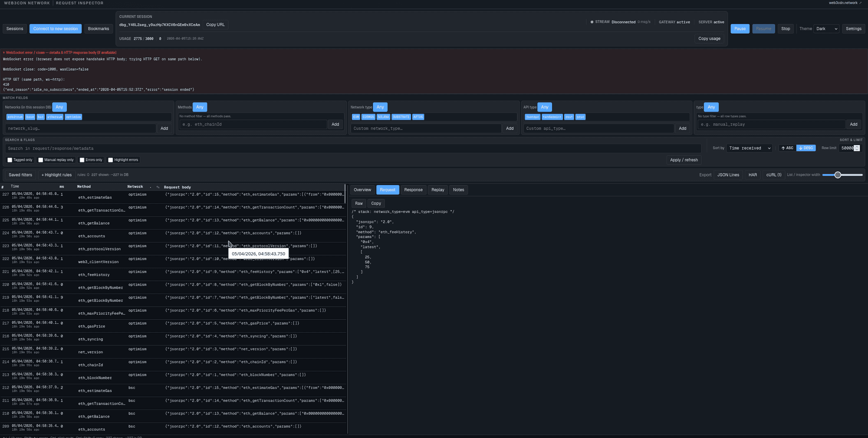Select the arbitrum network tag
Image resolution: width=868 pixels, height=438 pixels.
[15, 117]
